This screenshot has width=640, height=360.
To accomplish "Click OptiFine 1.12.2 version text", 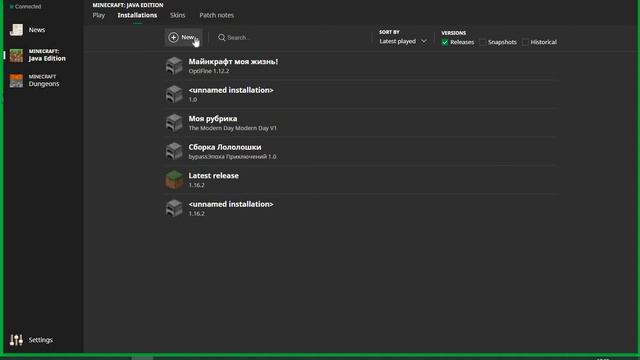I will [209, 71].
